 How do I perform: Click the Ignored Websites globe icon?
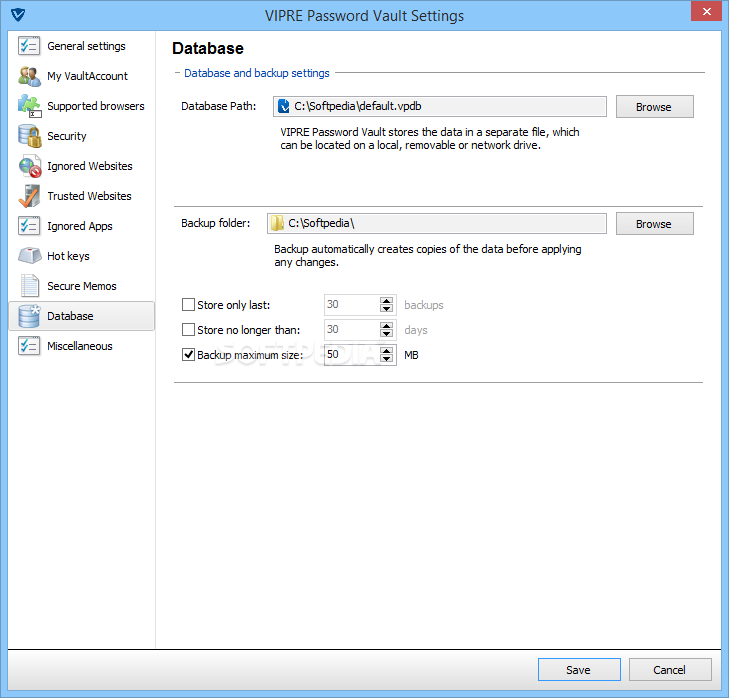coord(30,166)
